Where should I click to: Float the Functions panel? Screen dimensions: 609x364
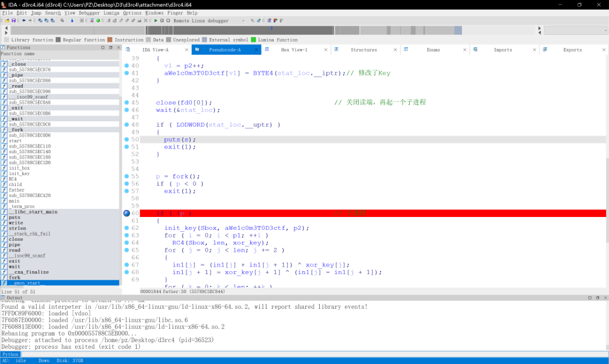[110, 48]
